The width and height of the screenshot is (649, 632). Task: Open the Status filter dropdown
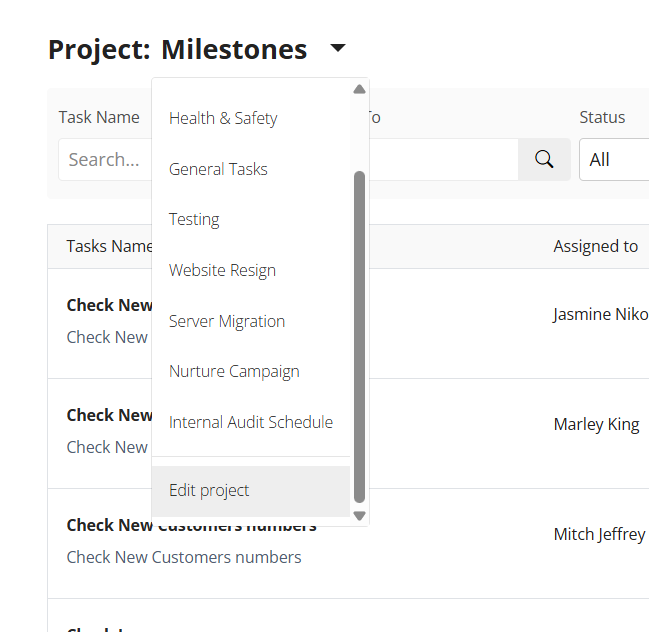[x=614, y=160]
